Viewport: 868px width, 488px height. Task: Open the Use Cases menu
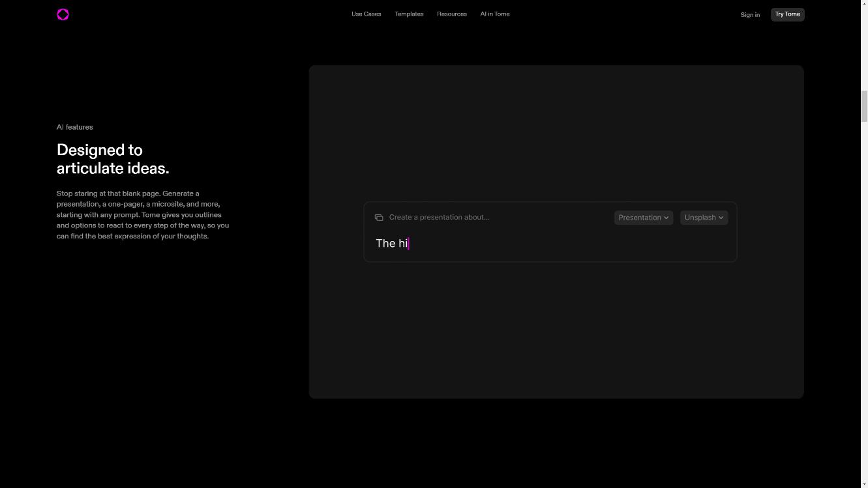(366, 14)
